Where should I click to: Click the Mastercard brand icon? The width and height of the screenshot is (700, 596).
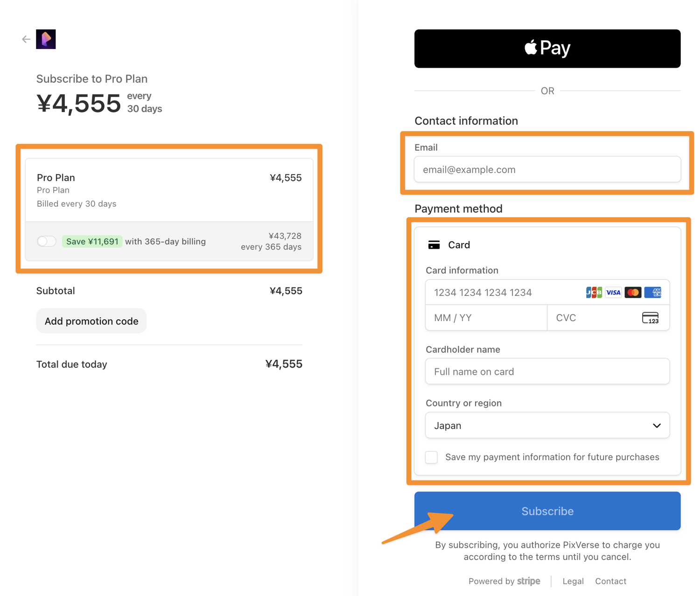[633, 292]
